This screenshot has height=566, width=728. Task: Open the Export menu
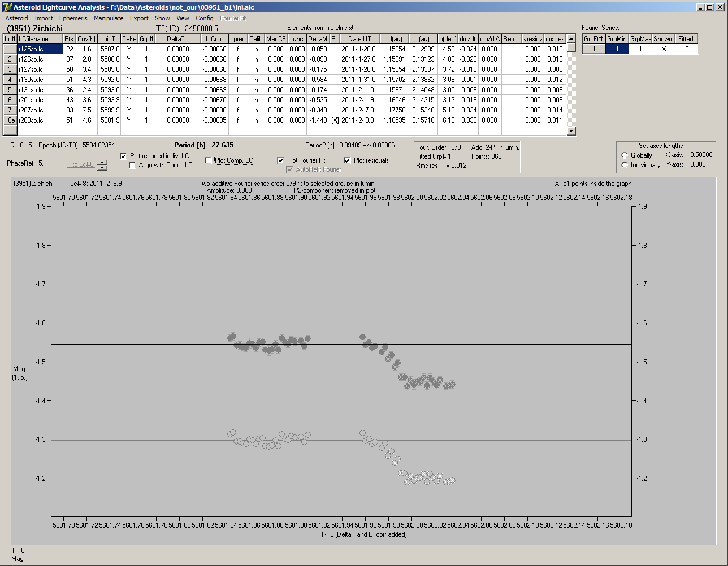(139, 18)
